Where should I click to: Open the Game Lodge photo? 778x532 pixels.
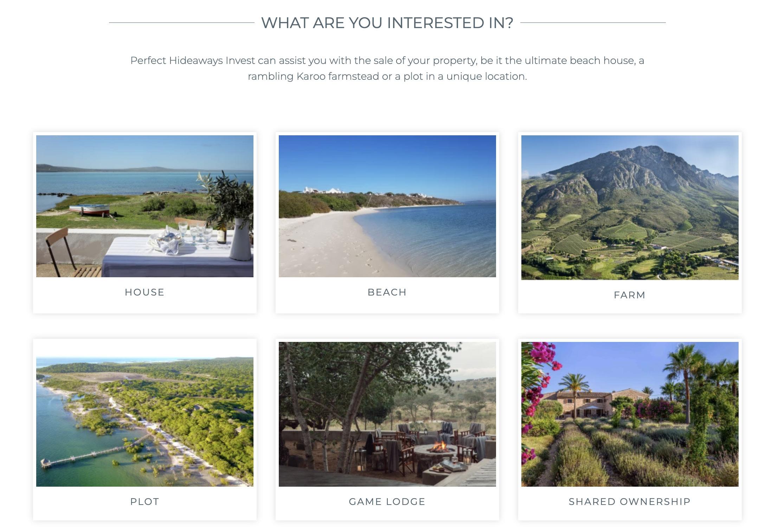[387, 414]
